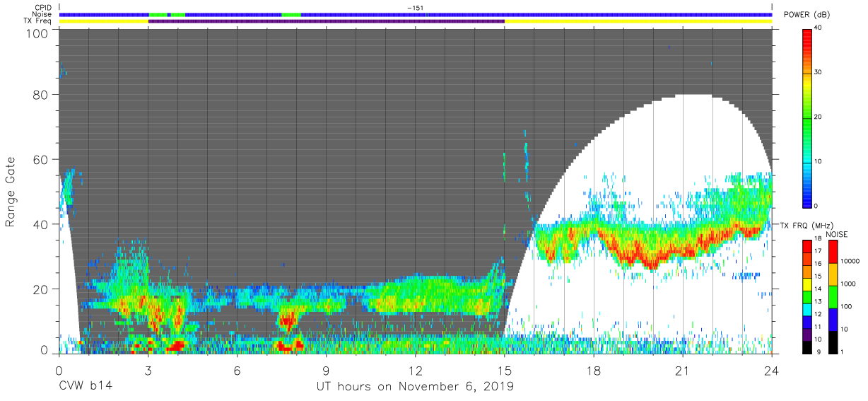The width and height of the screenshot is (868, 401).
Task: Click the 'CVW b14' radar beam label
Action: pos(86,387)
